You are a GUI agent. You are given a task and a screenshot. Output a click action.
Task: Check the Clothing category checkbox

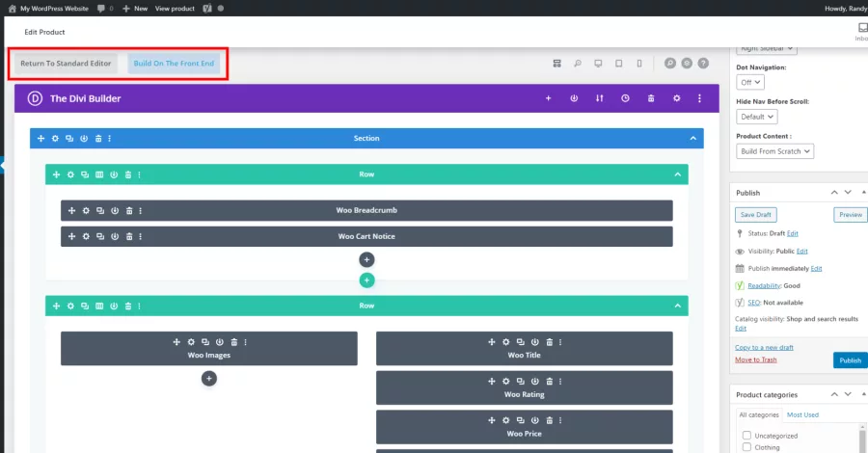tap(746, 447)
